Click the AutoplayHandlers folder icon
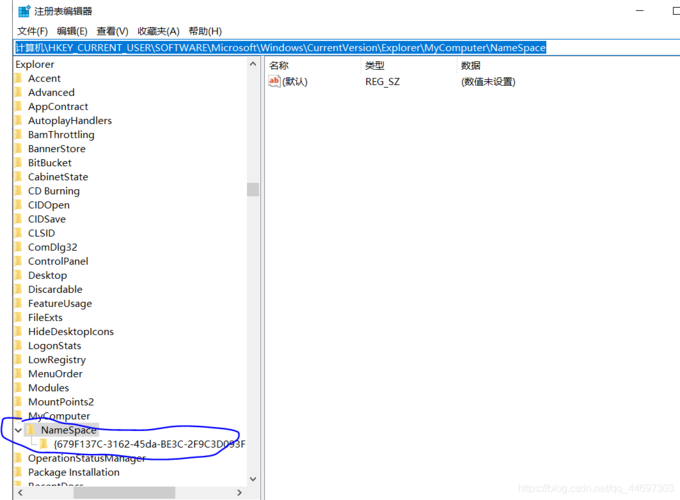This screenshot has height=500, width=680. tap(18, 120)
